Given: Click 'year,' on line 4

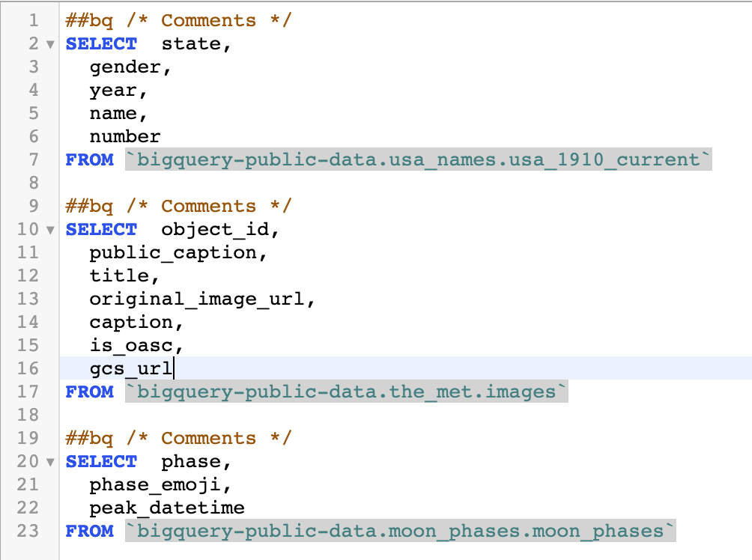Looking at the screenshot, I should click(x=118, y=91).
